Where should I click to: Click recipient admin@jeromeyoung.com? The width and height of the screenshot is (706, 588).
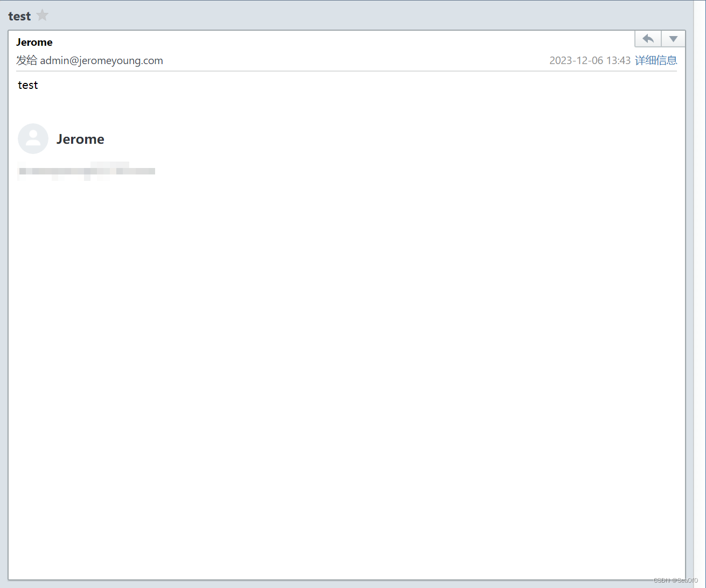(101, 60)
